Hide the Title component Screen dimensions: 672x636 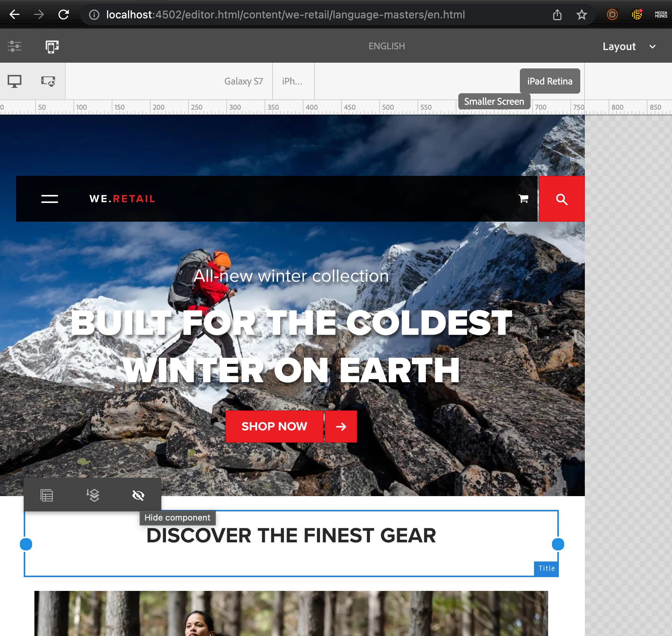coord(138,495)
